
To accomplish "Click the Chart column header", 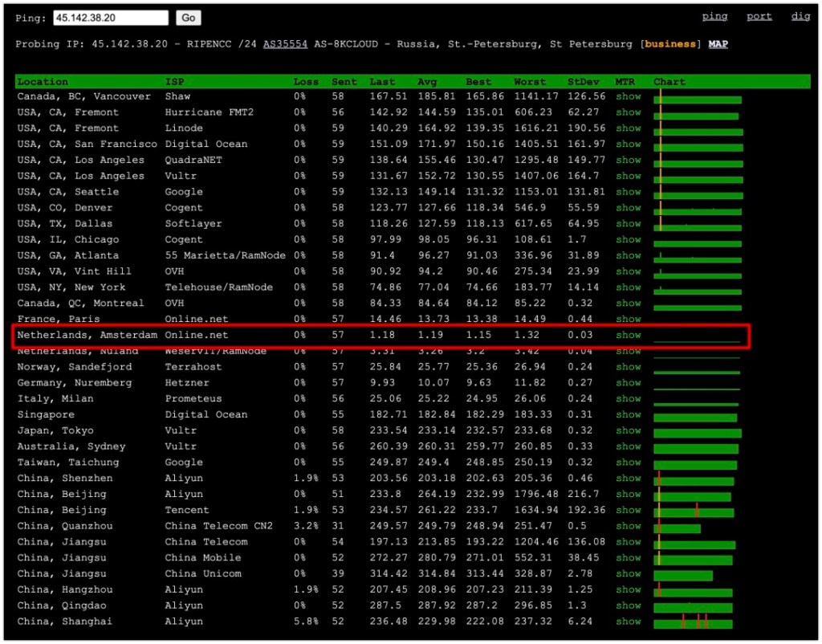I will pos(669,82).
